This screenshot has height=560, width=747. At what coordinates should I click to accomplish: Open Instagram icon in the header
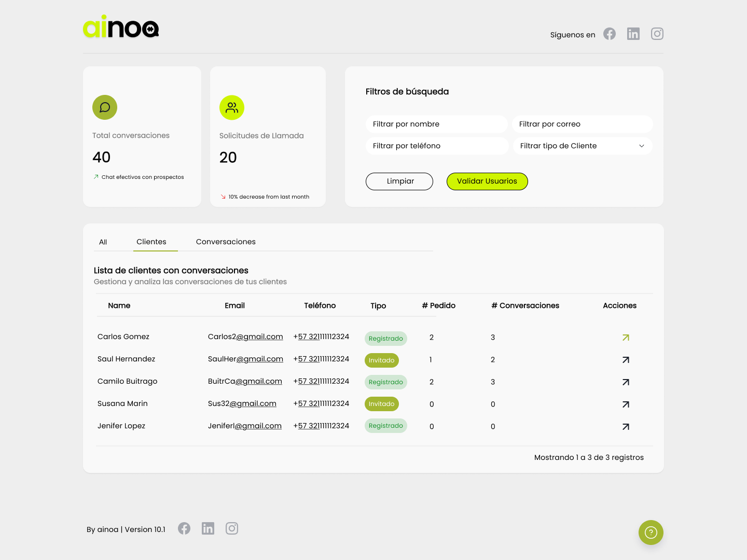657,34
